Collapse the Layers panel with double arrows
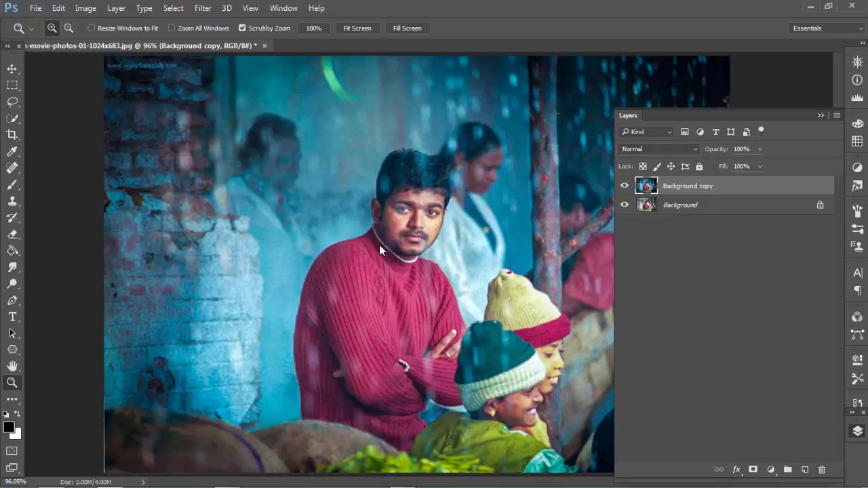 (821, 115)
